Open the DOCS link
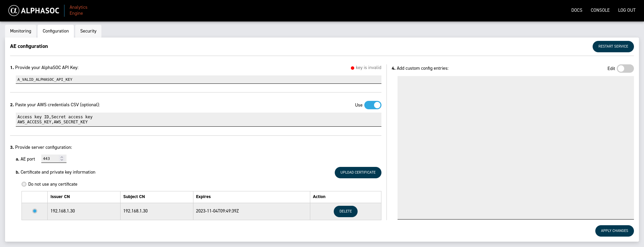Image resolution: width=644 pixels, height=247 pixels. click(x=577, y=10)
